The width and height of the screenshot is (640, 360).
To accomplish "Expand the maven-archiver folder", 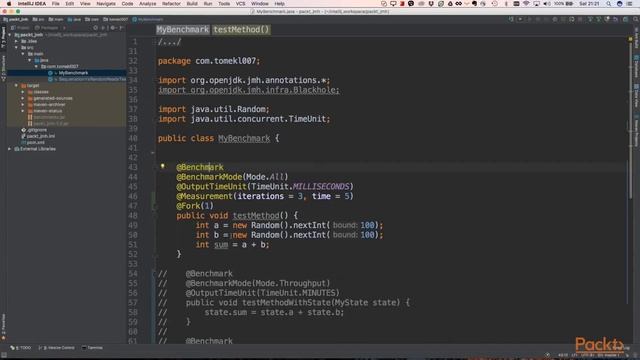I will (x=23, y=104).
